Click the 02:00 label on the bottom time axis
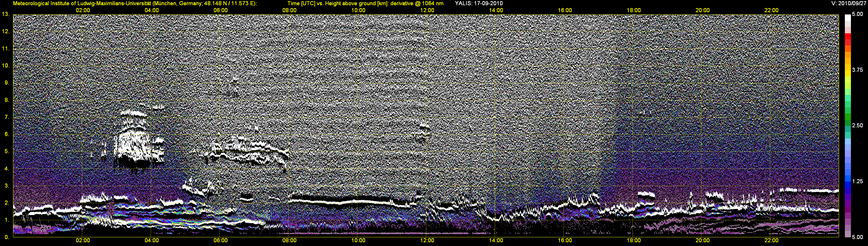The width and height of the screenshot is (868, 246). click(x=82, y=241)
